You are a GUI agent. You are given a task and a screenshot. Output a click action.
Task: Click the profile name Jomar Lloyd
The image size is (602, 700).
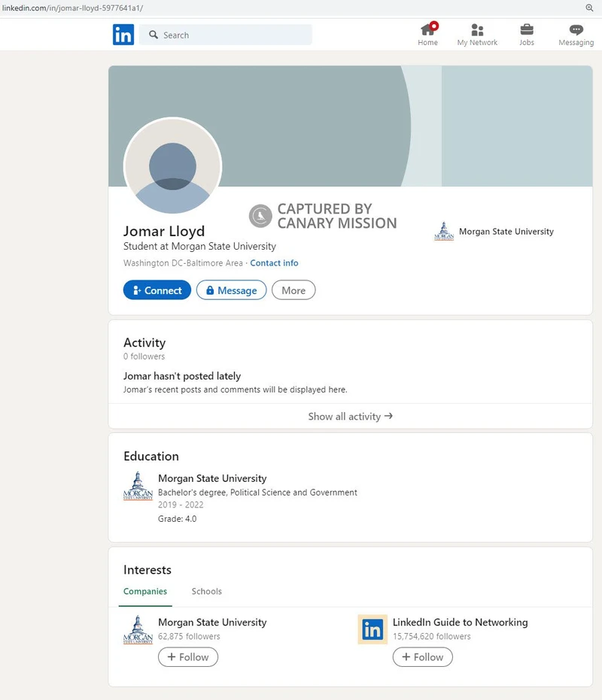164,231
